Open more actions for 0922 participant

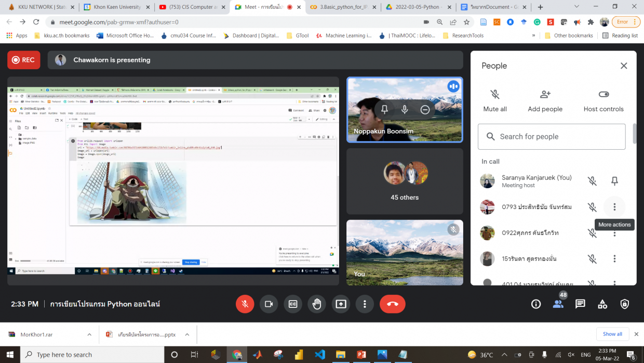pyautogui.click(x=614, y=234)
